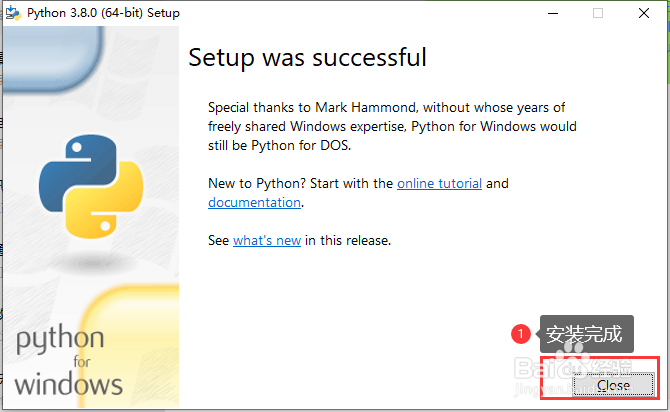Click the Python installer icon in title bar
This screenshot has width=670, height=412.
point(13,13)
